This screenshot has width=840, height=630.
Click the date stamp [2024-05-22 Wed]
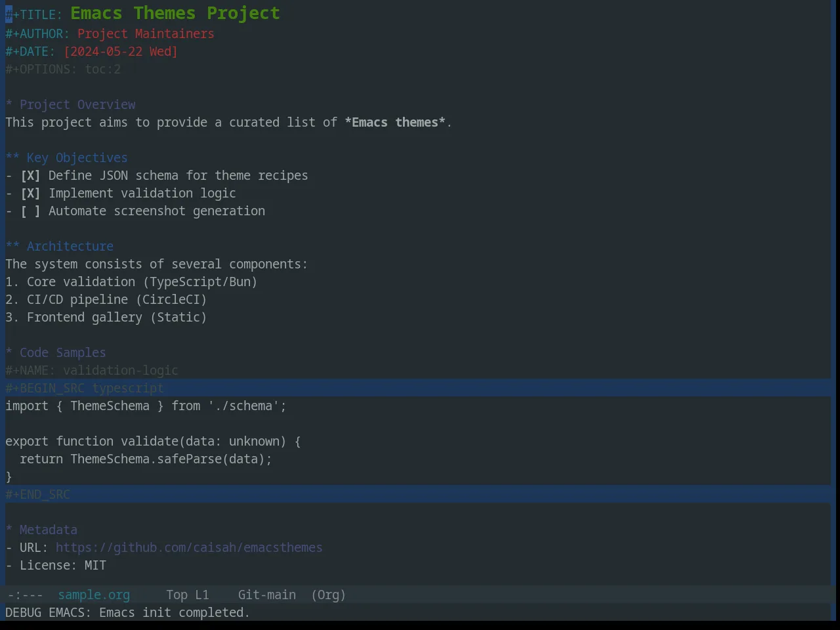tap(121, 52)
